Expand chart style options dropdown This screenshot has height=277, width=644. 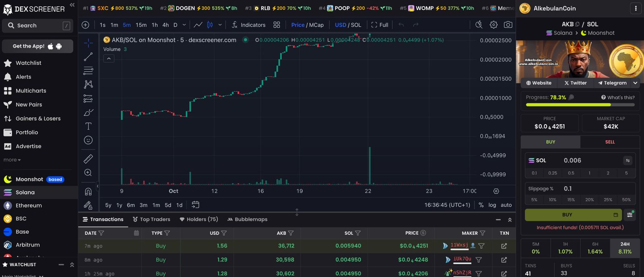[220, 25]
